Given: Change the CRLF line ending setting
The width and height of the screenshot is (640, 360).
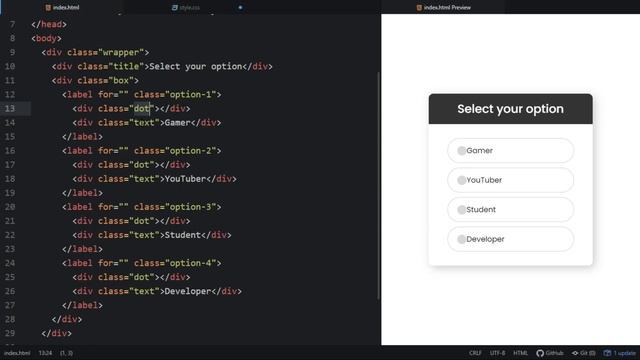Looking at the screenshot, I should (x=475, y=353).
